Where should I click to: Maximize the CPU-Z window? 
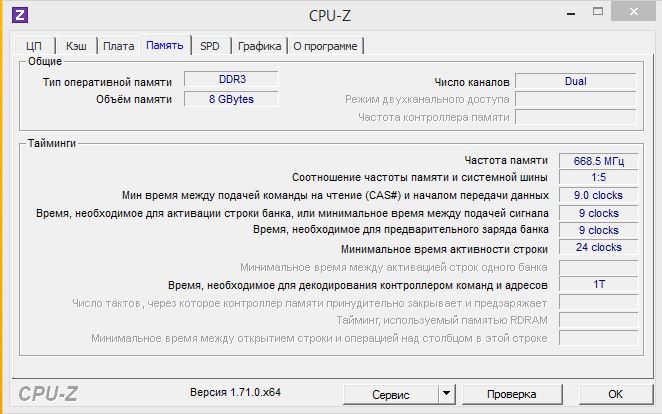[598, 12]
